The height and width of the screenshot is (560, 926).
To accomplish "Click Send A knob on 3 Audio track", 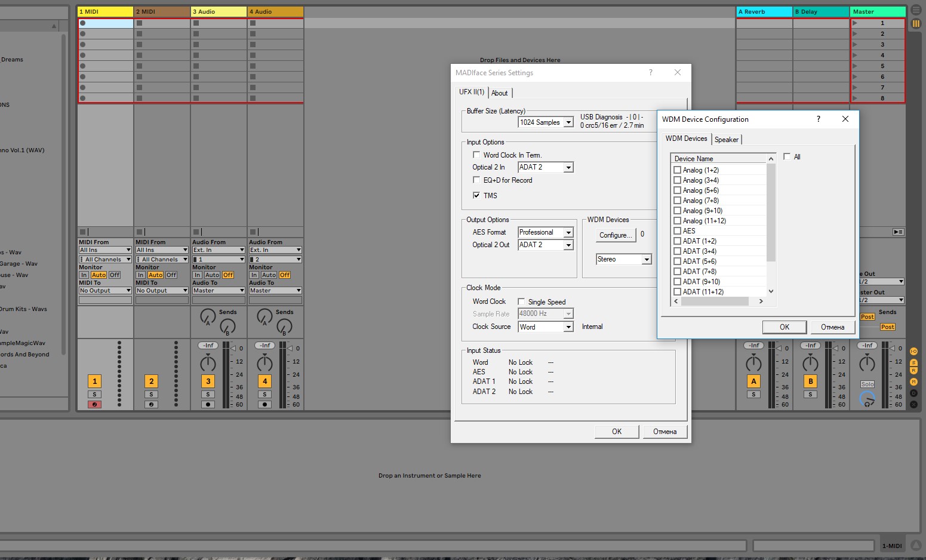I will 208,317.
